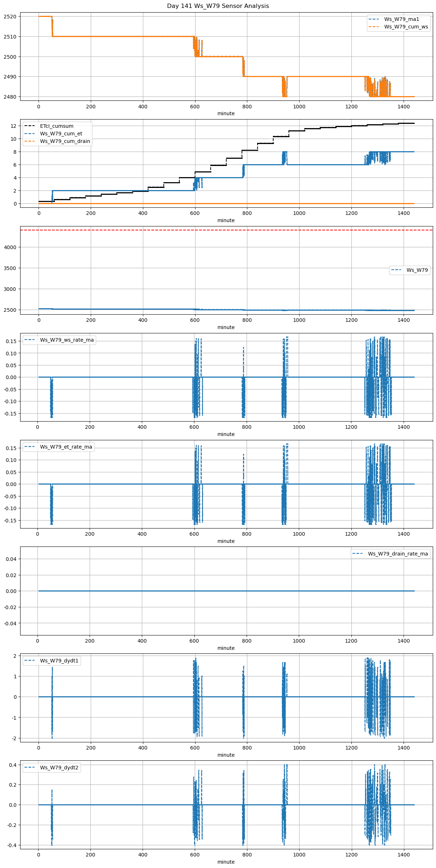
Task: Click 0.04 tick on drain rate chart
Action: pos(11,559)
